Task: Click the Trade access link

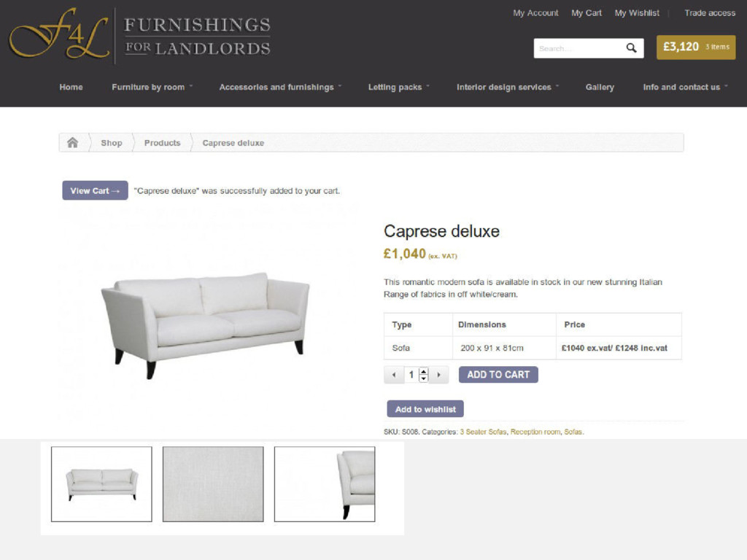Action: [x=710, y=13]
